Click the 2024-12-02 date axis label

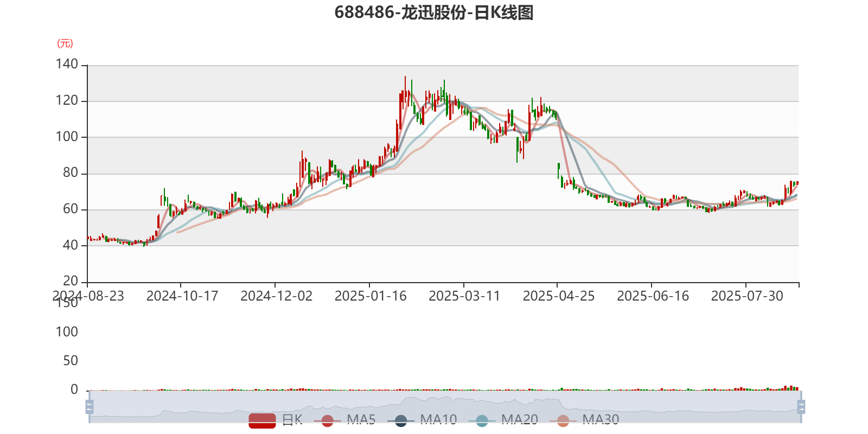coord(277,296)
